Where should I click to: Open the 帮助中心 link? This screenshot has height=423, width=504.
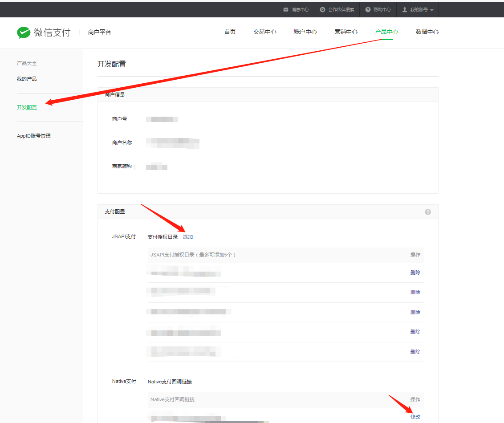pos(382,10)
